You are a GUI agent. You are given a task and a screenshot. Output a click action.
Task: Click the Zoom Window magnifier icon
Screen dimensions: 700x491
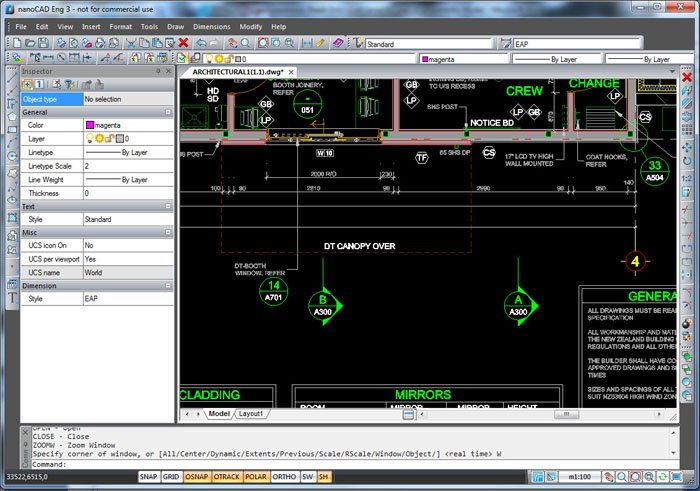click(262, 43)
